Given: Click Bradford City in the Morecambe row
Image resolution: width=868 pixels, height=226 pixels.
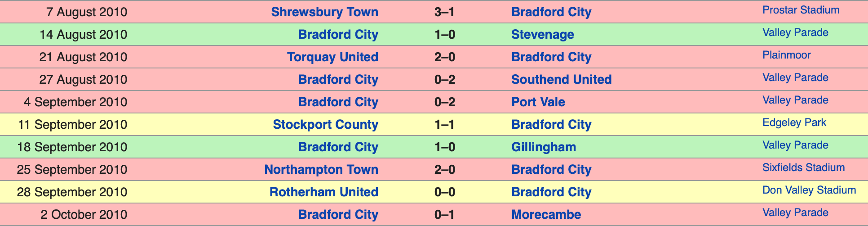Looking at the screenshot, I should [338, 215].
